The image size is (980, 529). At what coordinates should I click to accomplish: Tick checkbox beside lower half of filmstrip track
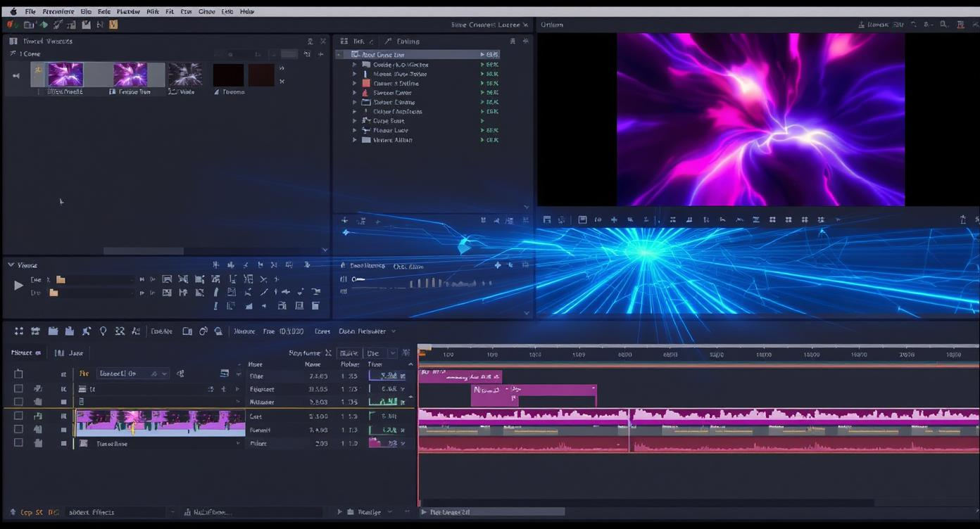[x=18, y=429]
